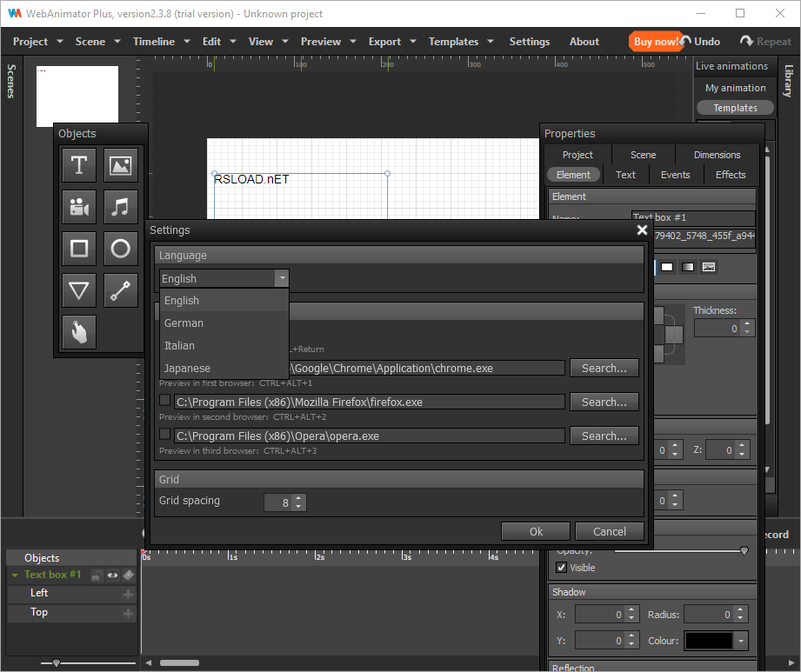The height and width of the screenshot is (672, 801).
Task: Select the Circle shape tool
Action: (x=121, y=250)
